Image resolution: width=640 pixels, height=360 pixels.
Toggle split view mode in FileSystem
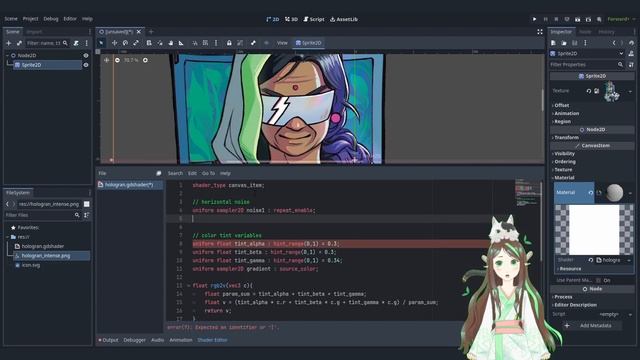coord(87,204)
